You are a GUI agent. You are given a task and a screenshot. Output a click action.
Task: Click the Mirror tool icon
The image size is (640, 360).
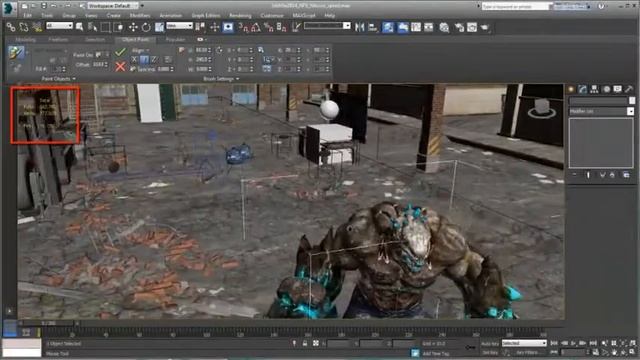tap(360, 27)
